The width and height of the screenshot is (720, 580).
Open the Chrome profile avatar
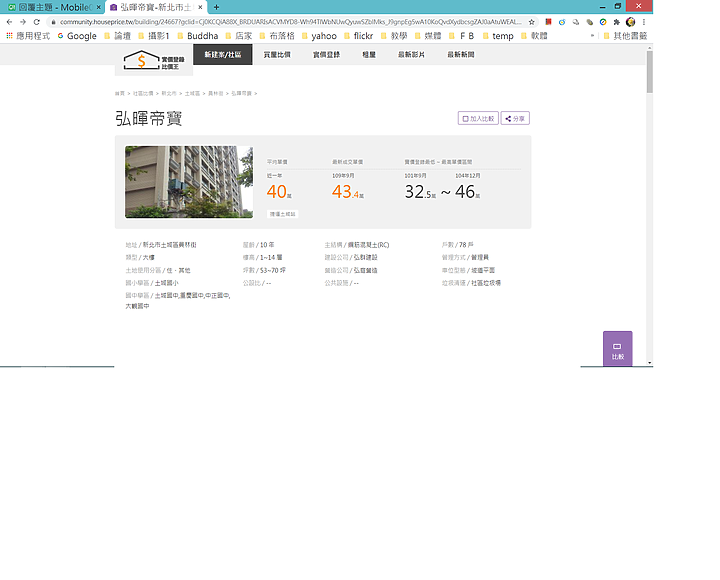[630, 22]
